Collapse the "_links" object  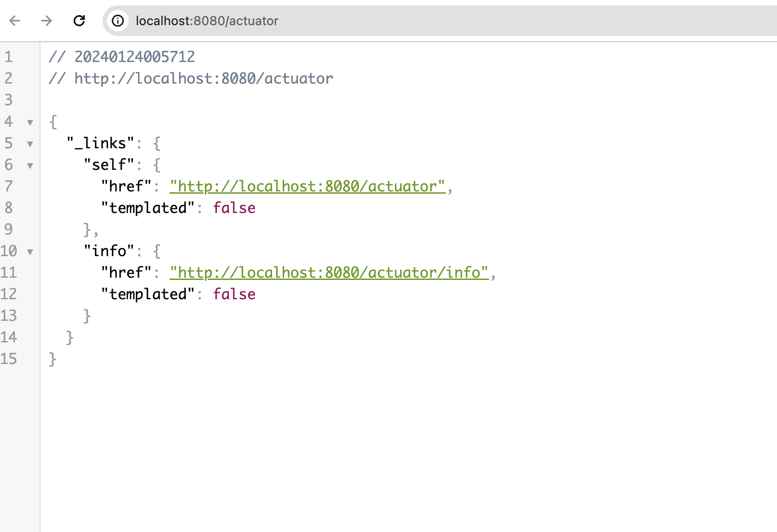click(30, 144)
